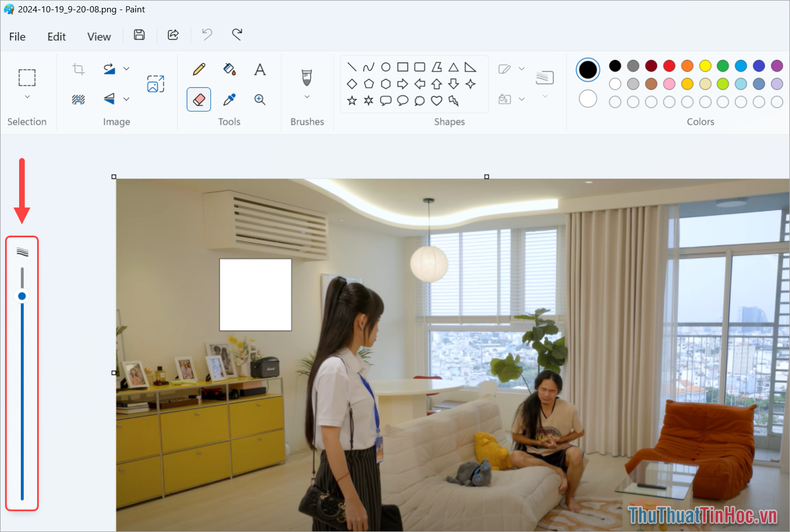Open the Resize and skew tool

coord(155,83)
